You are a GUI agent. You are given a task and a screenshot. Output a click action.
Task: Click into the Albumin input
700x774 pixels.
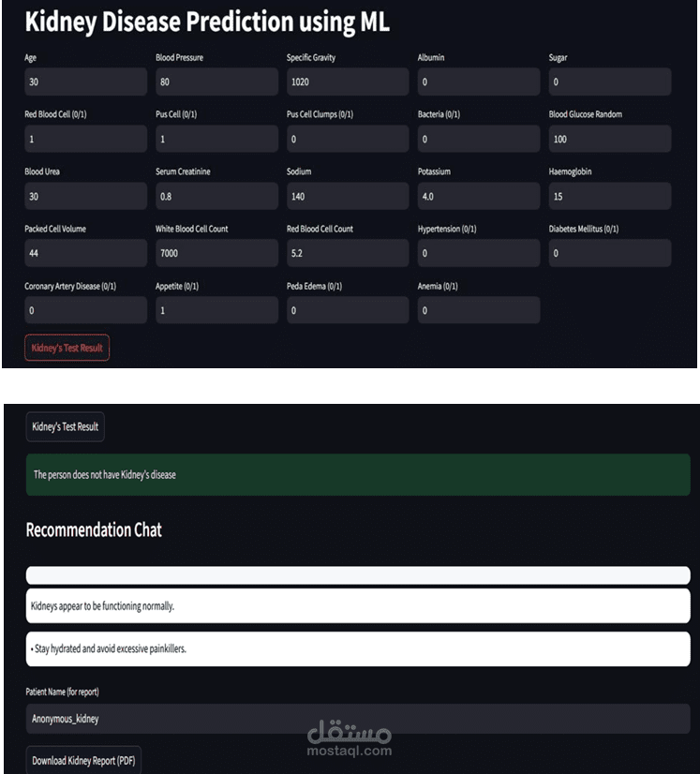(478, 82)
